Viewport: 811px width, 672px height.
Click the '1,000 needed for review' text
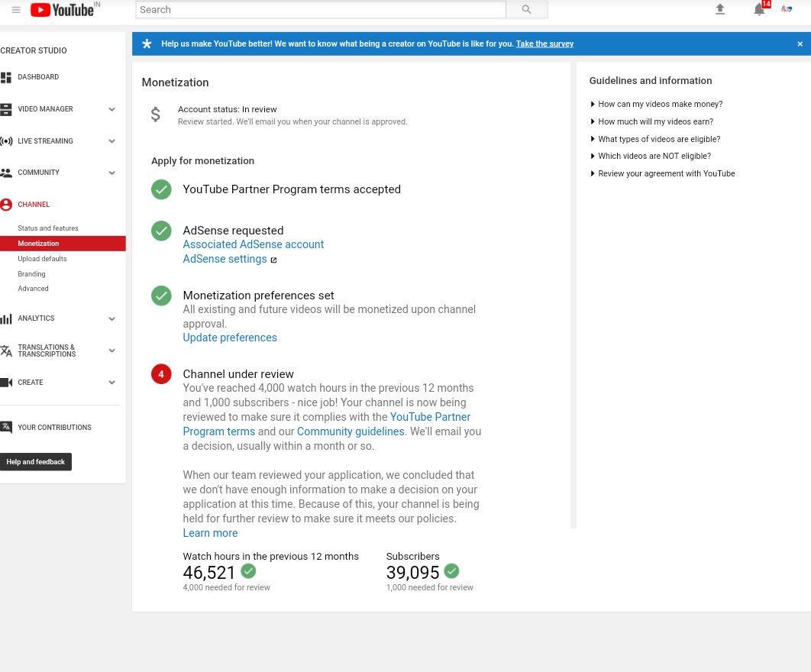pos(429,588)
